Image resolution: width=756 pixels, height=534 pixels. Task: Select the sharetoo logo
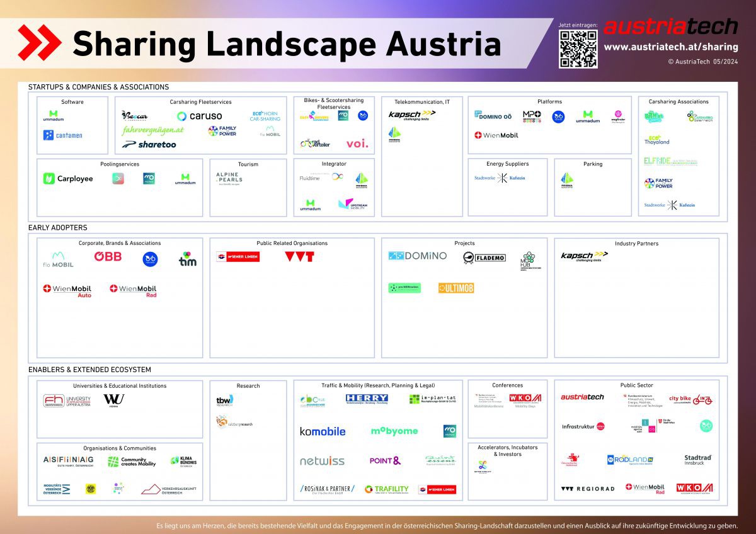click(x=149, y=144)
